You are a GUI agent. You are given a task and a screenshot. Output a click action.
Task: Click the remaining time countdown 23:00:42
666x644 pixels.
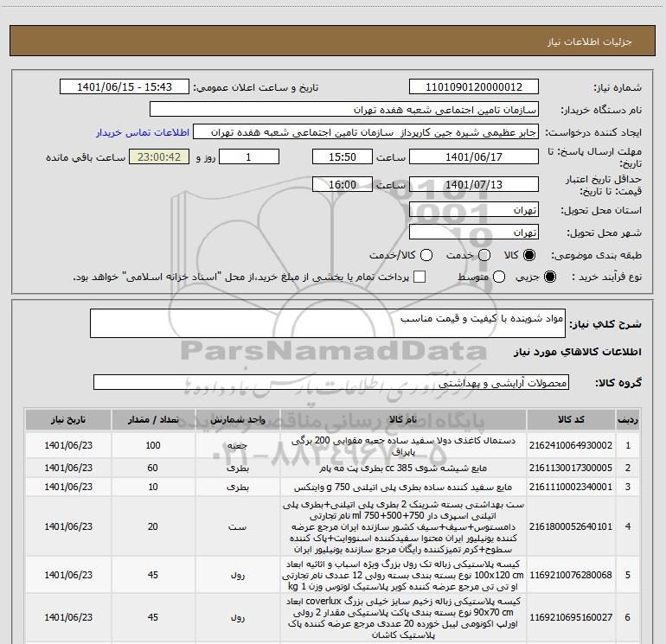pyautogui.click(x=159, y=156)
